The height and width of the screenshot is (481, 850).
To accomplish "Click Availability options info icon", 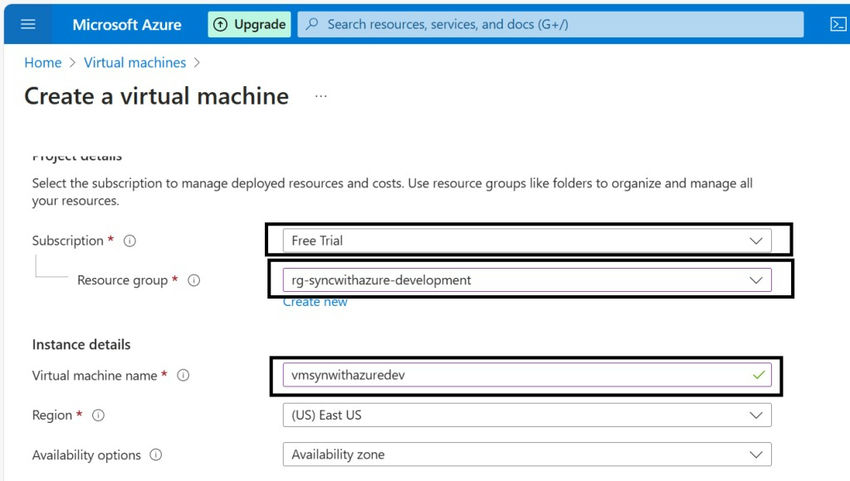I will [156, 455].
